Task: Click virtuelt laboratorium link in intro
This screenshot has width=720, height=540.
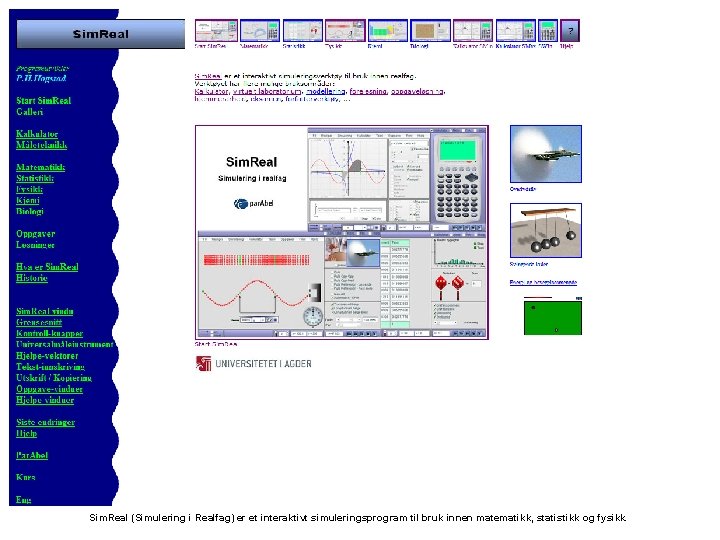Action: (267, 91)
